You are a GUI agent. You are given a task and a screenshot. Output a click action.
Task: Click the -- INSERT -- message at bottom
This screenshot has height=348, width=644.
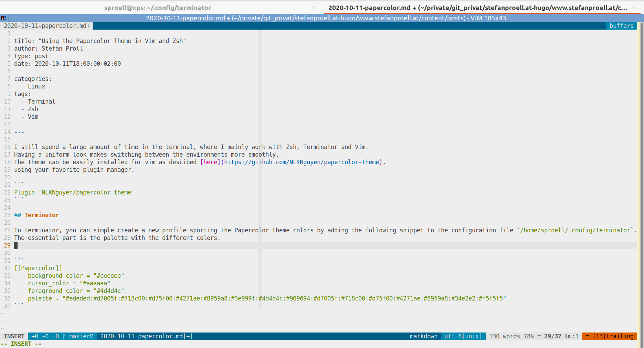pos(21,344)
